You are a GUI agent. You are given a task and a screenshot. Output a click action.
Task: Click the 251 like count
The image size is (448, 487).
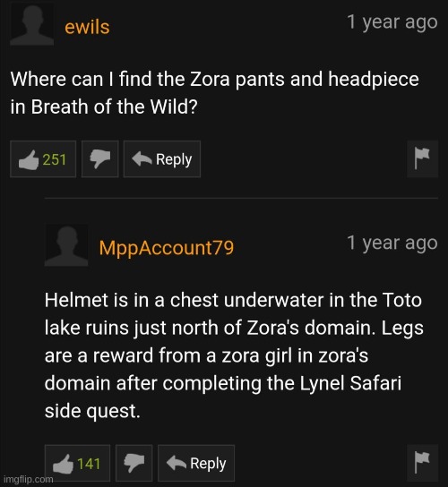pos(55,159)
